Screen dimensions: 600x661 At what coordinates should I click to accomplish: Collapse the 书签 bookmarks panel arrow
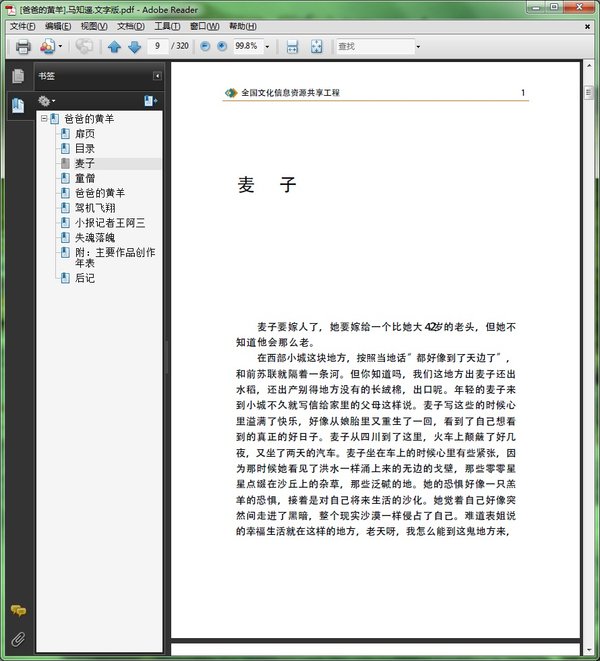click(157, 76)
